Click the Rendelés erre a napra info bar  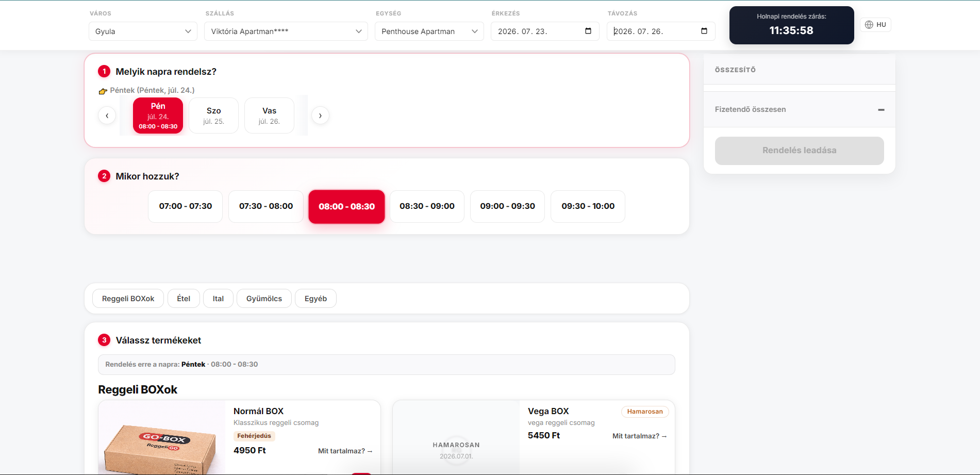(386, 365)
